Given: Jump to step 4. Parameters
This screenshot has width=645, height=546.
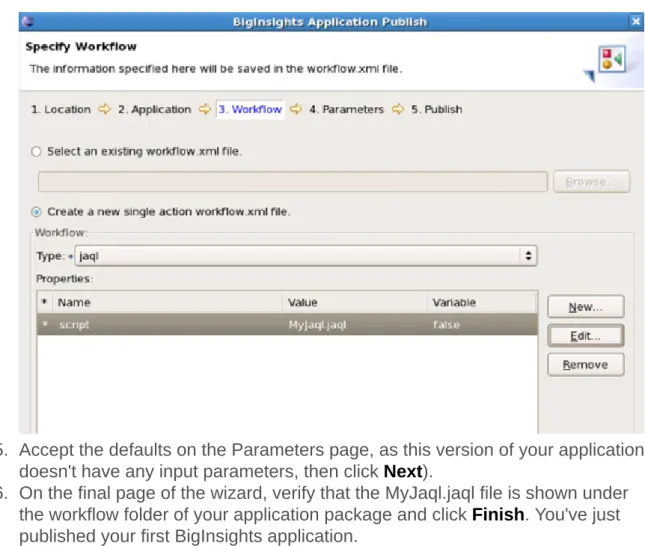Looking at the screenshot, I should 346,109.
